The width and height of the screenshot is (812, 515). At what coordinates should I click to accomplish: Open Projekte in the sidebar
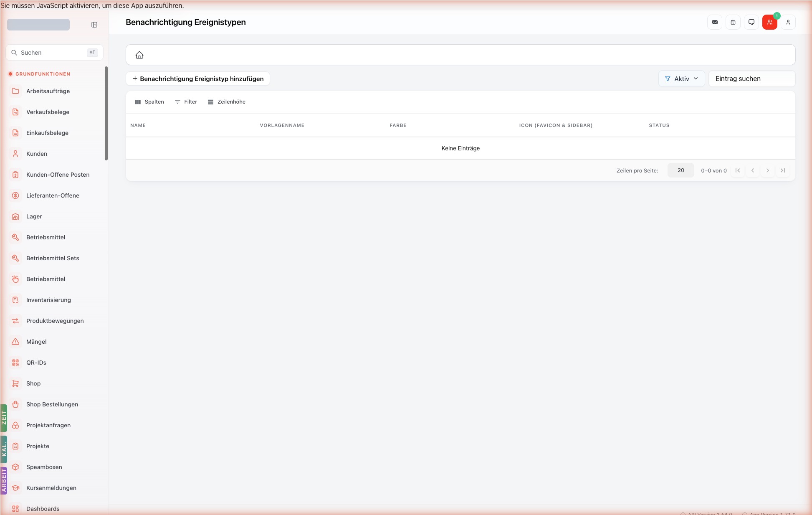[x=54, y=446]
